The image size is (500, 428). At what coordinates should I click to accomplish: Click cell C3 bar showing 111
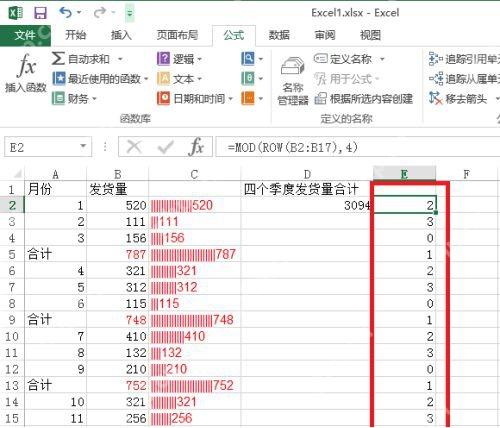coord(194,222)
